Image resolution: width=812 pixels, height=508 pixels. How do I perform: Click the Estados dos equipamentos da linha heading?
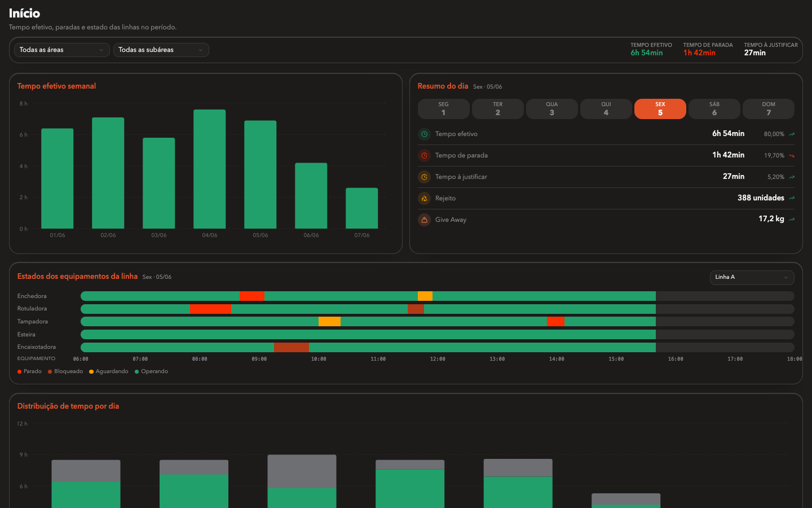point(77,277)
